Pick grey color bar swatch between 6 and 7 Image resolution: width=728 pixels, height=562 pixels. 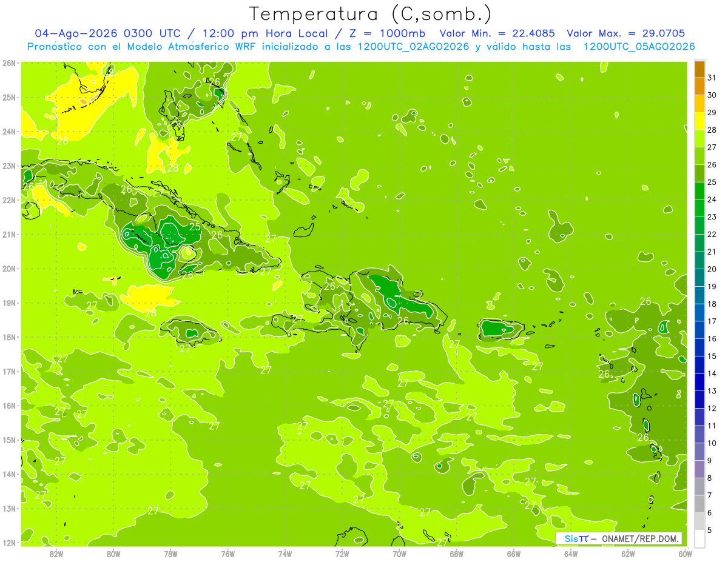click(x=699, y=504)
